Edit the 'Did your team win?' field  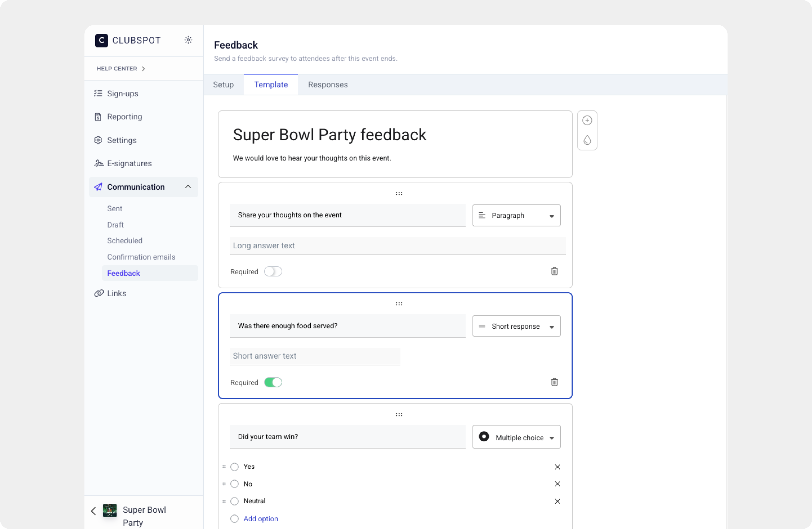pos(348,437)
